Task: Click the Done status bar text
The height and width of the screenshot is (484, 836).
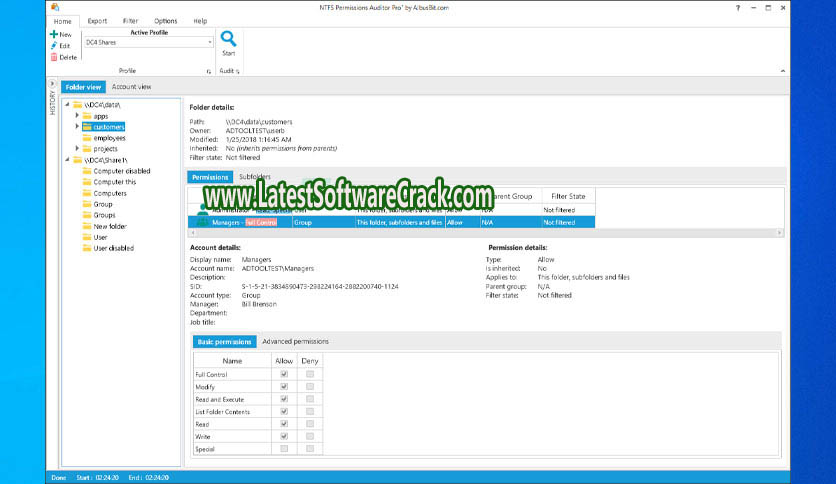Action: tap(59, 478)
